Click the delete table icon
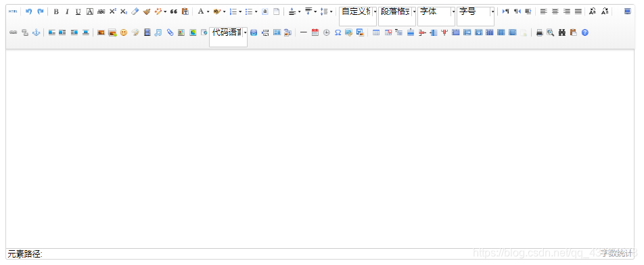This screenshot has height=265, width=644. tap(388, 32)
